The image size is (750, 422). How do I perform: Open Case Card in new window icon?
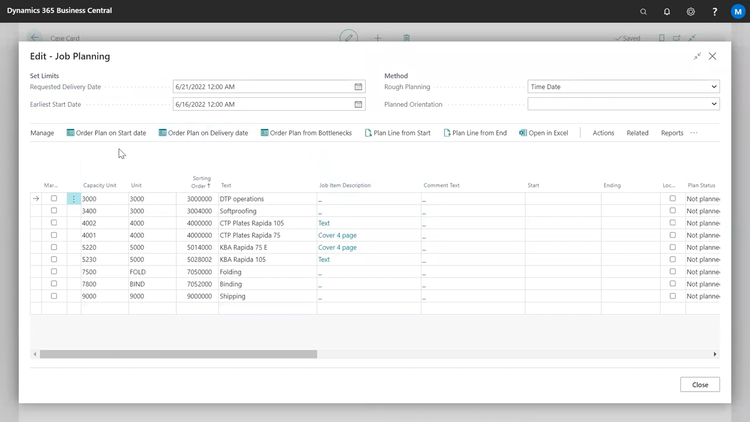coord(676,38)
